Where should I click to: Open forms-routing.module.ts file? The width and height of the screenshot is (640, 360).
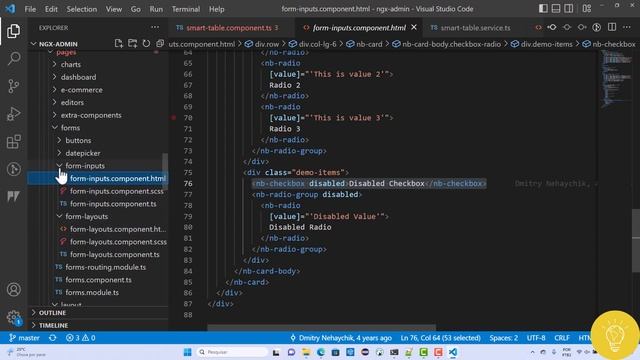click(x=106, y=267)
